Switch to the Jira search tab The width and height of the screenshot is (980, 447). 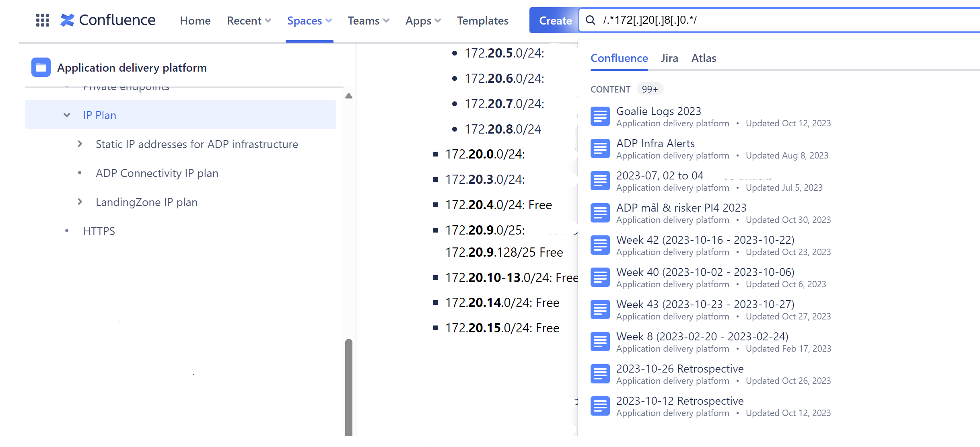tap(669, 58)
